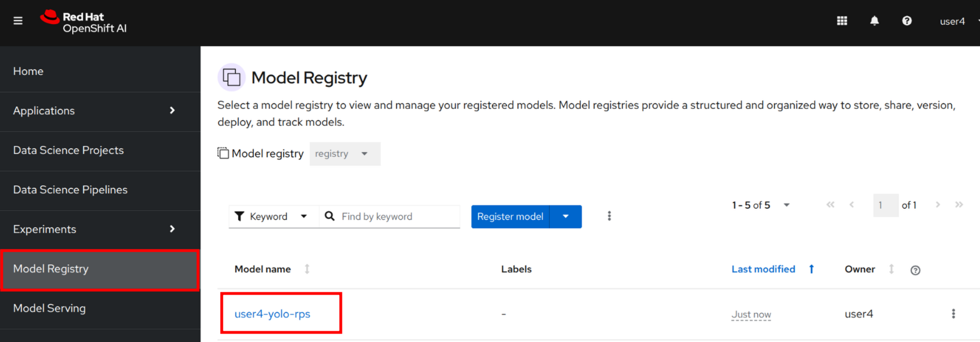This screenshot has width=980, height=342.
Task: Sort by the Last modified column
Action: coord(773,269)
